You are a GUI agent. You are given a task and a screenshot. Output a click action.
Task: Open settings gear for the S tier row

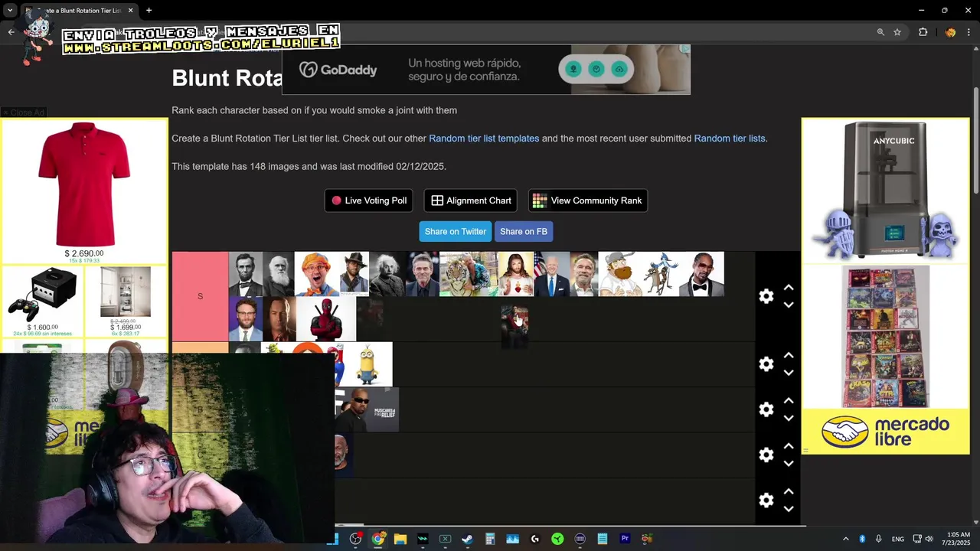click(x=766, y=296)
